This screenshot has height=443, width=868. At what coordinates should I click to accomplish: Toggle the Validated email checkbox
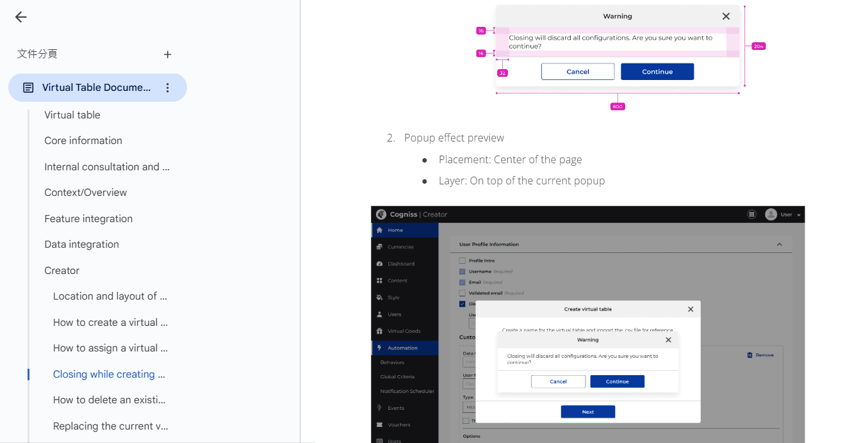pos(463,293)
